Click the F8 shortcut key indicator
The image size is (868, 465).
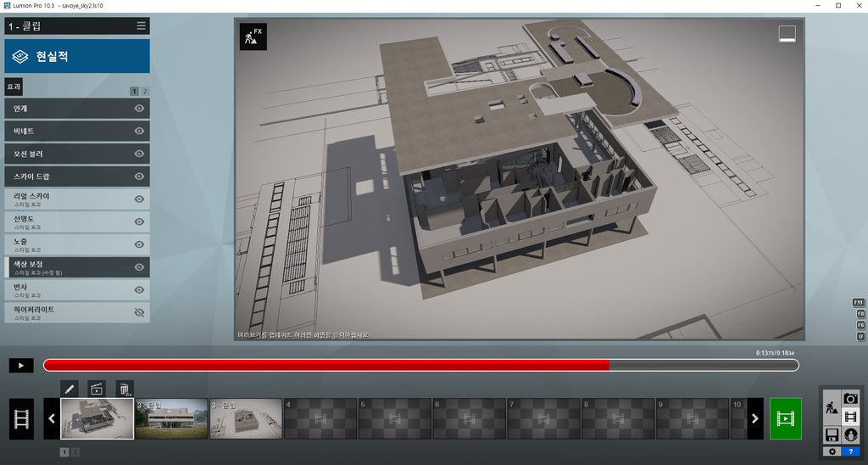861,314
